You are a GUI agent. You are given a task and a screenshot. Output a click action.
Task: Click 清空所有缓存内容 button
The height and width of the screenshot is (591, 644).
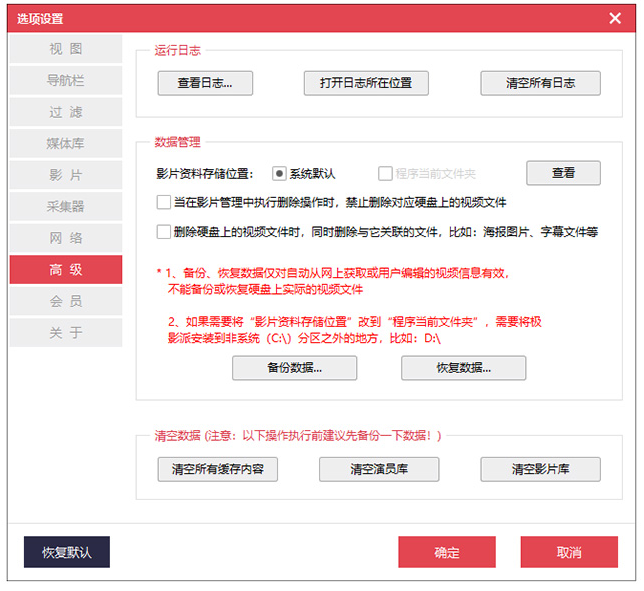pyautogui.click(x=218, y=469)
